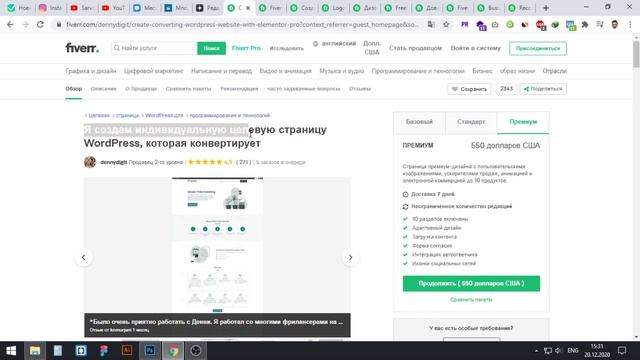The height and width of the screenshot is (360, 640).
Task: Open the dennydigit seller name link
Action: [113, 162]
